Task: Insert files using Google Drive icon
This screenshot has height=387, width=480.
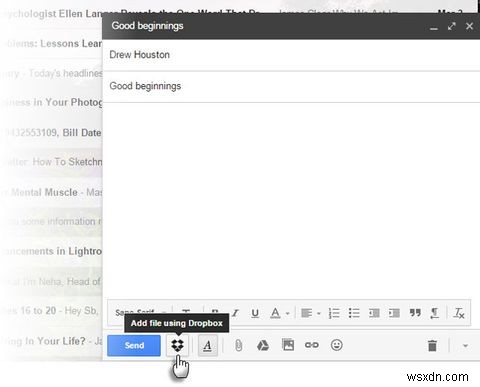Action: pos(263,345)
